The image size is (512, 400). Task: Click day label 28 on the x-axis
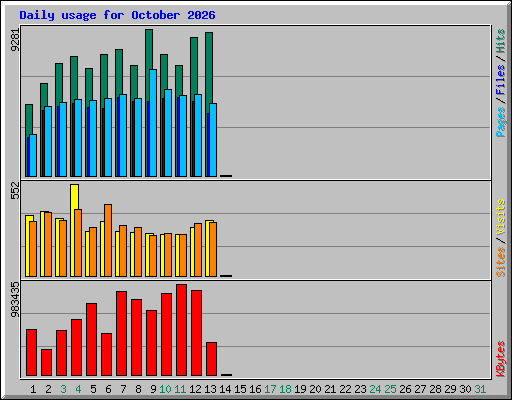click(435, 389)
